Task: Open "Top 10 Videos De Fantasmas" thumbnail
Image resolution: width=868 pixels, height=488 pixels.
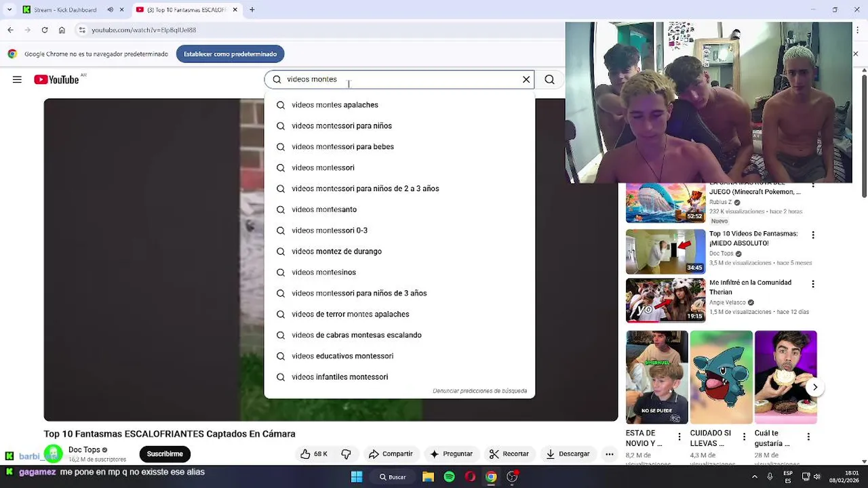Action: 665,251
